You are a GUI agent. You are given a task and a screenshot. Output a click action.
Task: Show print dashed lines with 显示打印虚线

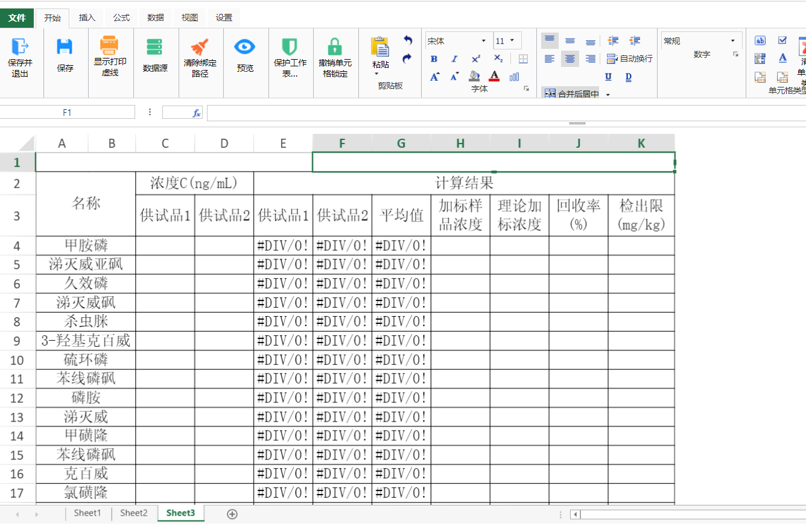point(110,46)
